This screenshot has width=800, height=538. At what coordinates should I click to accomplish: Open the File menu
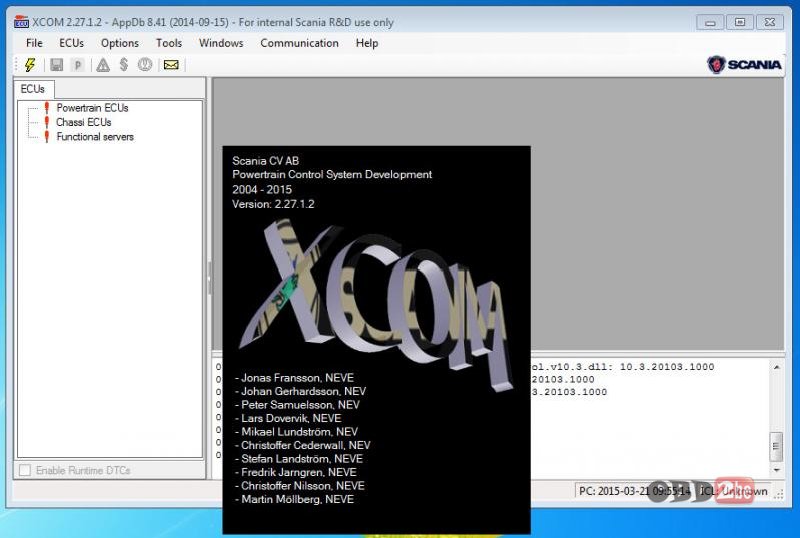tap(34, 43)
